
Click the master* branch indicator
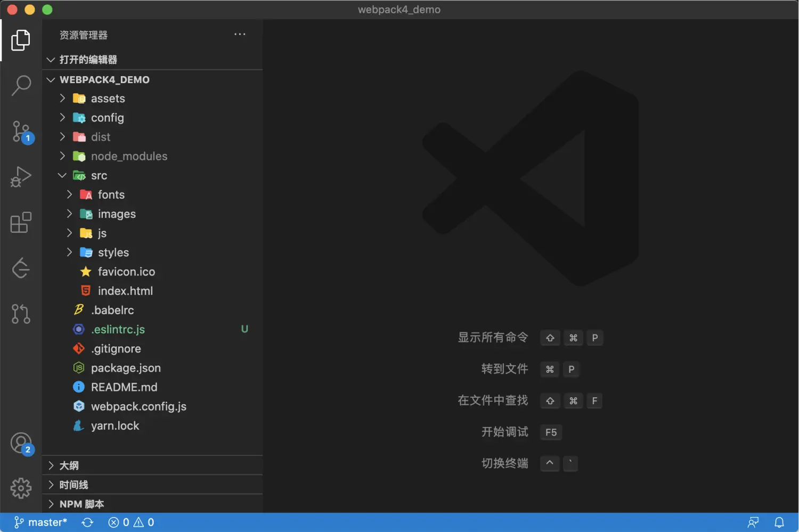pos(40,522)
